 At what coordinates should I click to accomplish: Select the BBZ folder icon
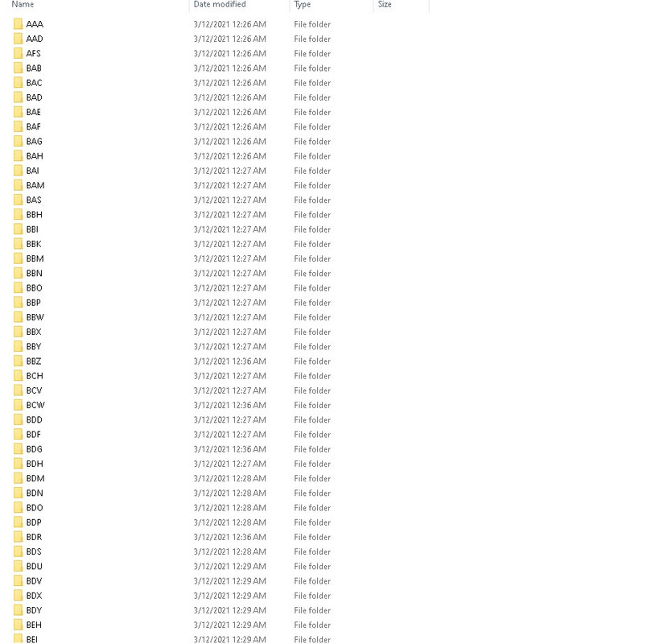coord(18,361)
